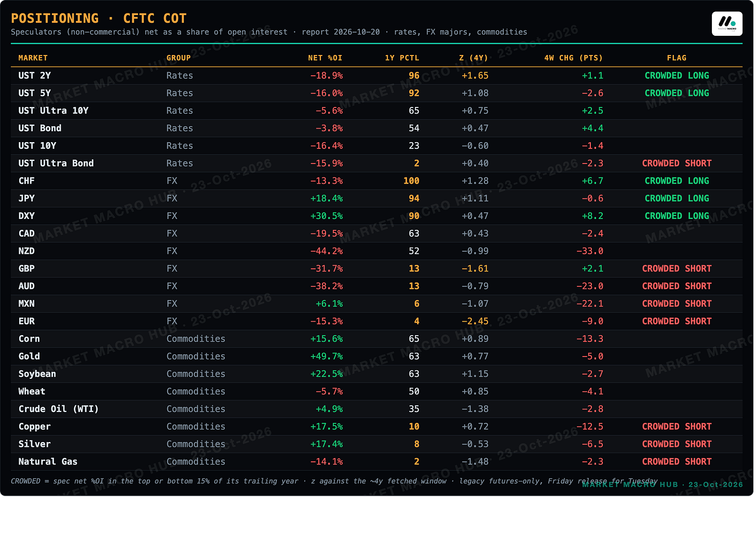The width and height of the screenshot is (756, 549).
Task: Select the Natural Gas market name
Action: (x=48, y=462)
